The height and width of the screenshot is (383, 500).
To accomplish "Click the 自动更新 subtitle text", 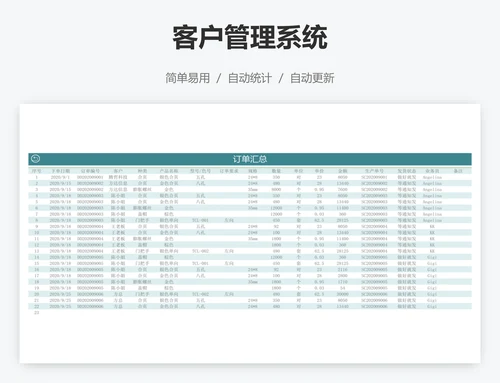I will coord(312,78).
